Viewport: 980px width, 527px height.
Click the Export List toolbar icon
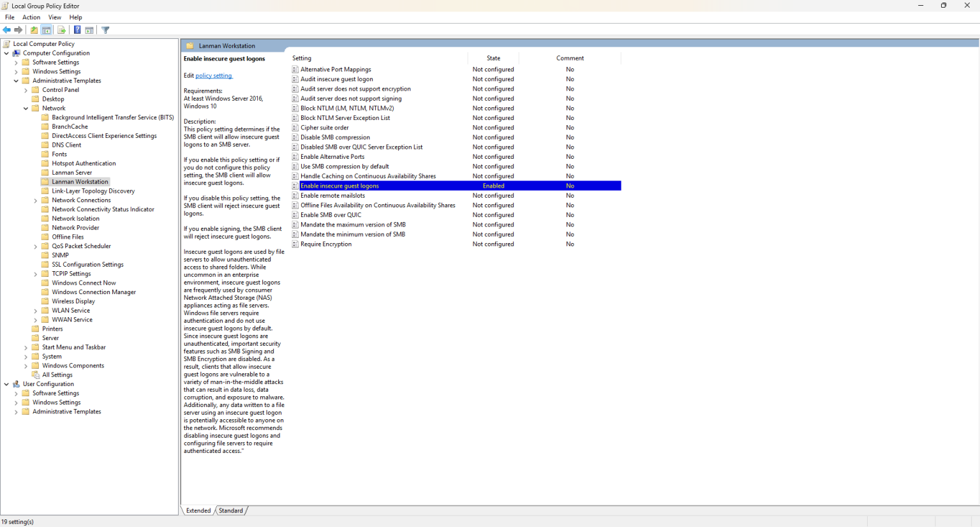61,30
